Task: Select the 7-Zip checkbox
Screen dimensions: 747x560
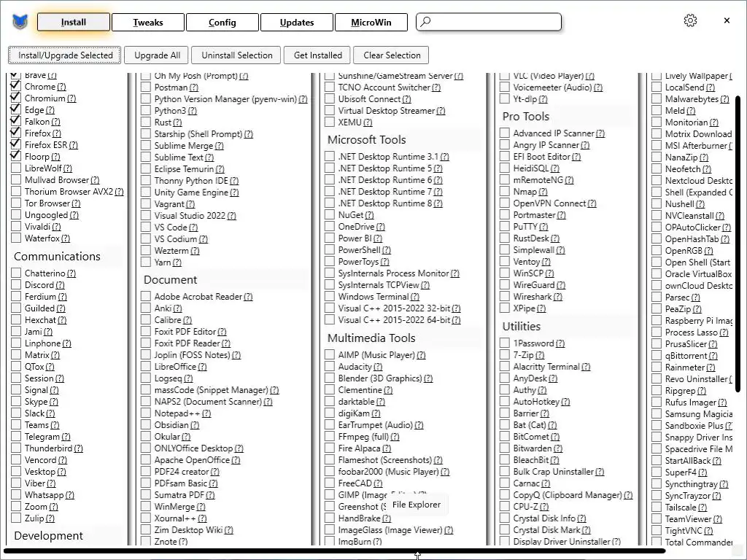Action: [x=505, y=355]
